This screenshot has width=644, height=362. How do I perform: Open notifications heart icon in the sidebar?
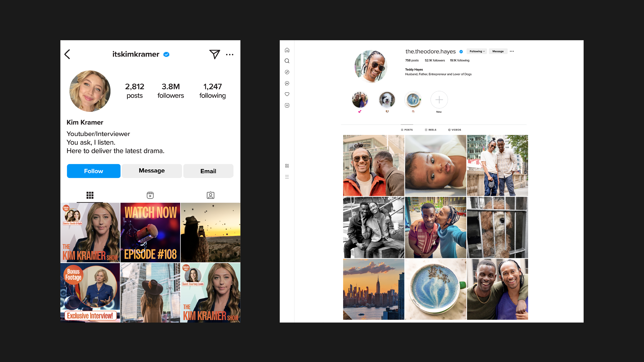[287, 94]
